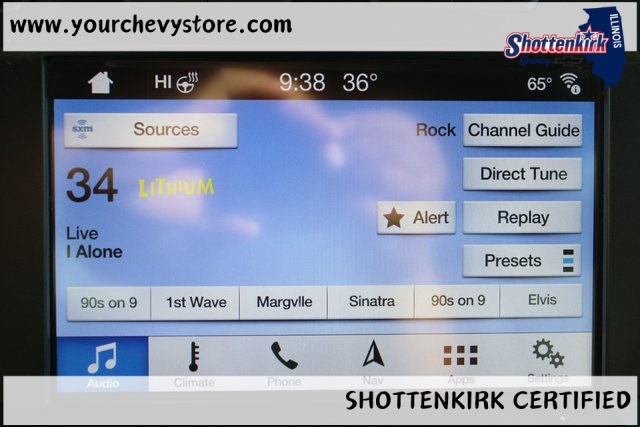
Task: Tune to the Elvis preset
Action: [x=541, y=301]
